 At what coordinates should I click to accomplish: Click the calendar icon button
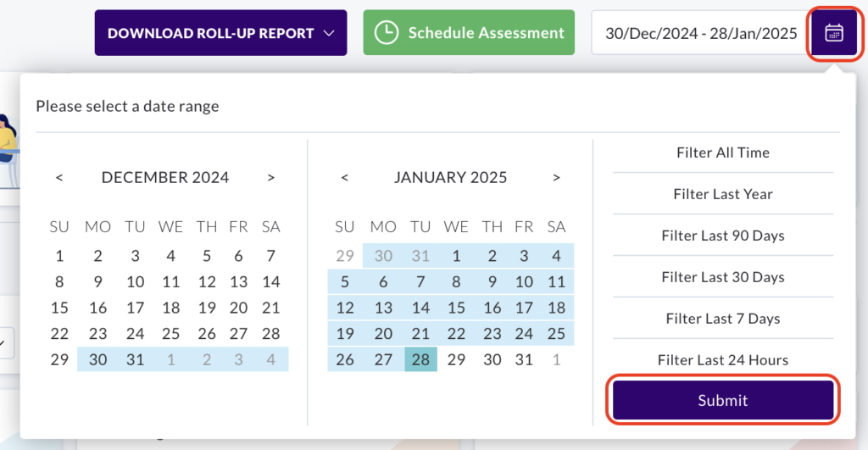(x=834, y=33)
